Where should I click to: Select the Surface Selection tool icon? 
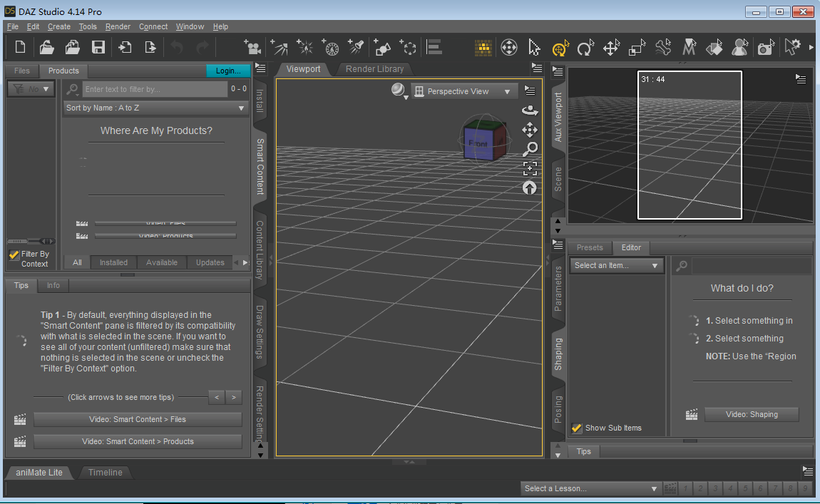click(714, 48)
